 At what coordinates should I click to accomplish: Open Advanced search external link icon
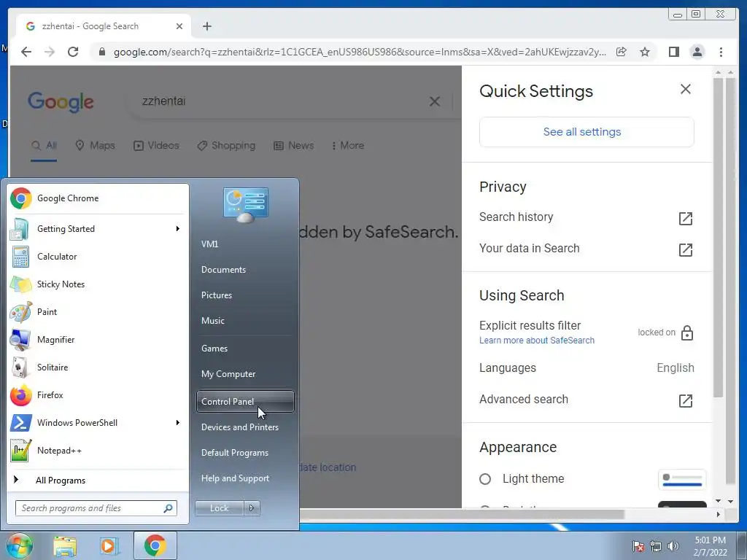685,400
